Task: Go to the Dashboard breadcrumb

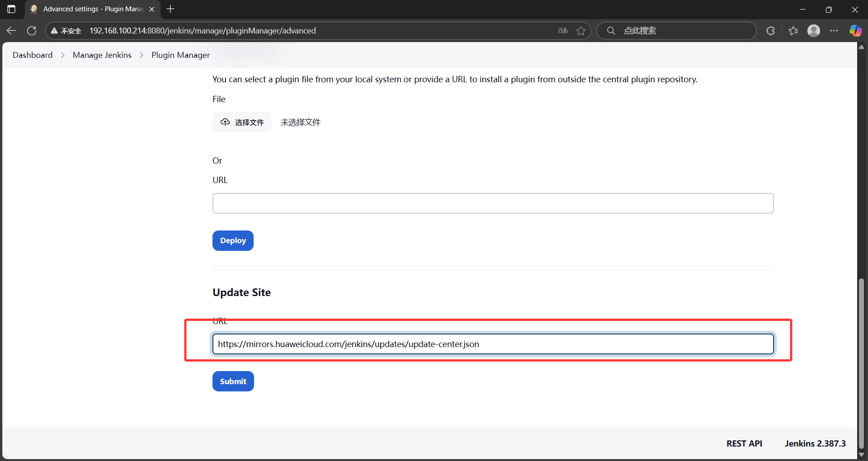Action: click(33, 55)
